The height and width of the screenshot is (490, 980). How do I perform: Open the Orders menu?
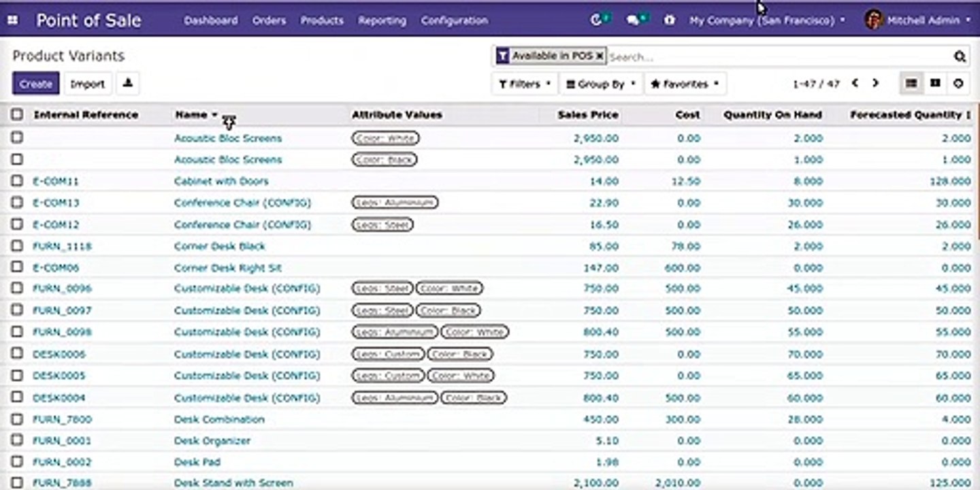click(269, 20)
